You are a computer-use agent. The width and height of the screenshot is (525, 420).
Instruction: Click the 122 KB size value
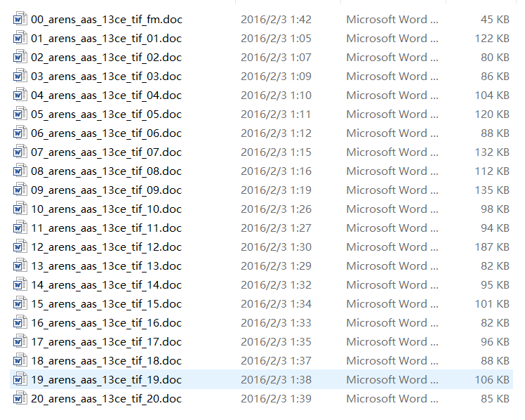tap(492, 38)
